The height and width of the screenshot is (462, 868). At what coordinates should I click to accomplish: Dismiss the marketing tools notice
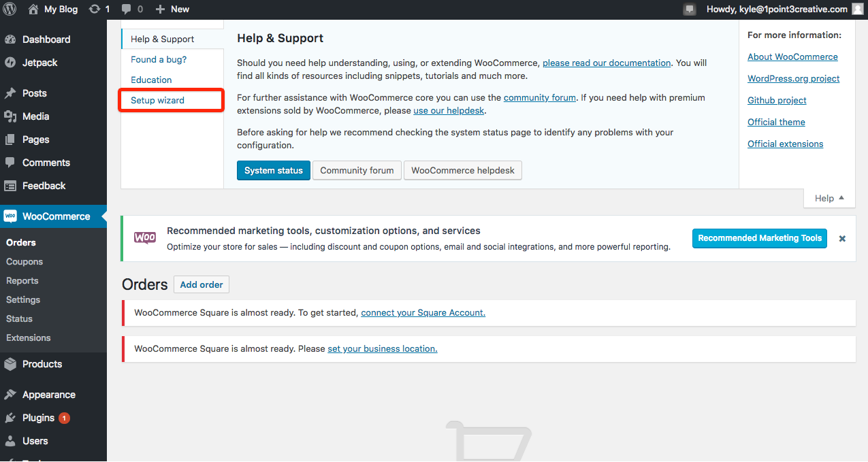[842, 239]
